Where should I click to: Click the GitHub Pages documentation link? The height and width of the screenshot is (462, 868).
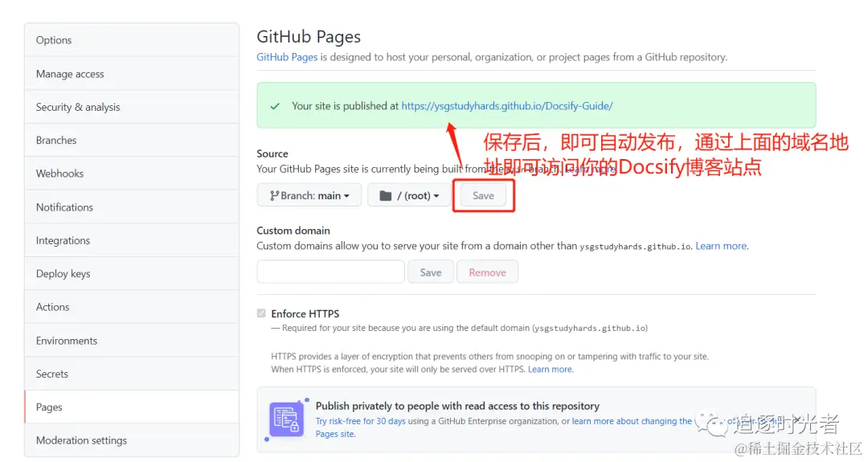[x=287, y=57]
